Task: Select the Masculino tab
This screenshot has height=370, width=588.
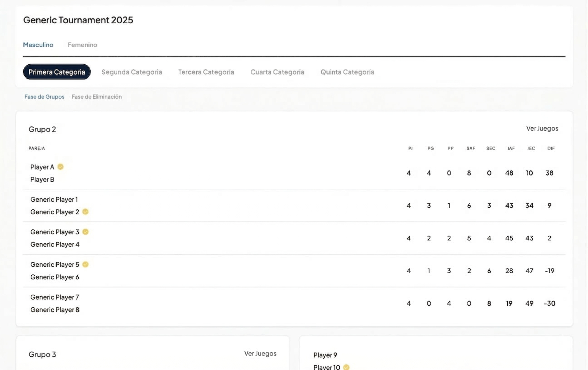Action: (x=38, y=45)
